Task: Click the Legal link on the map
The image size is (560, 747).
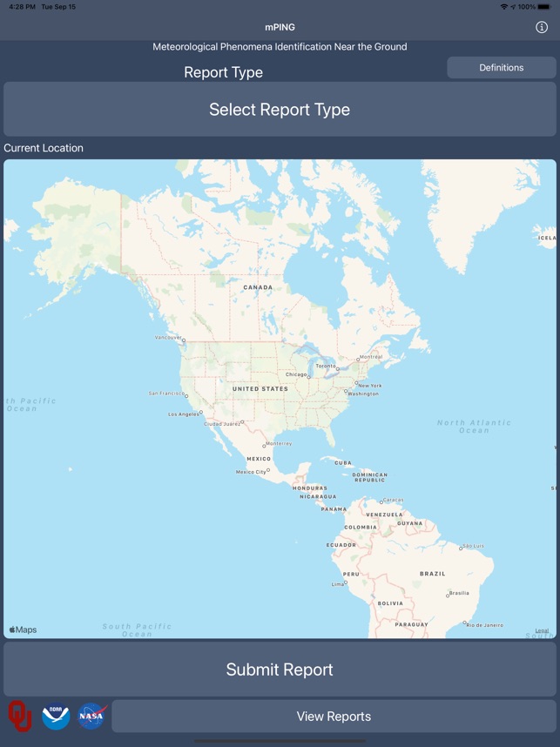Action: tap(541, 630)
